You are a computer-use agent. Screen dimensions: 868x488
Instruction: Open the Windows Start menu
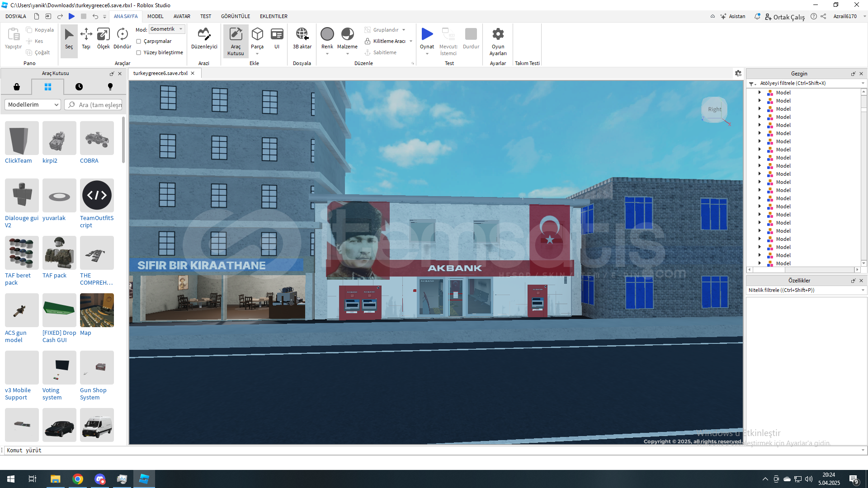click(11, 479)
